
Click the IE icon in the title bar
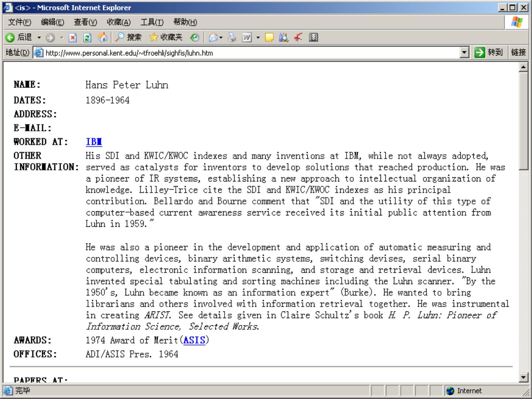(x=8, y=7)
